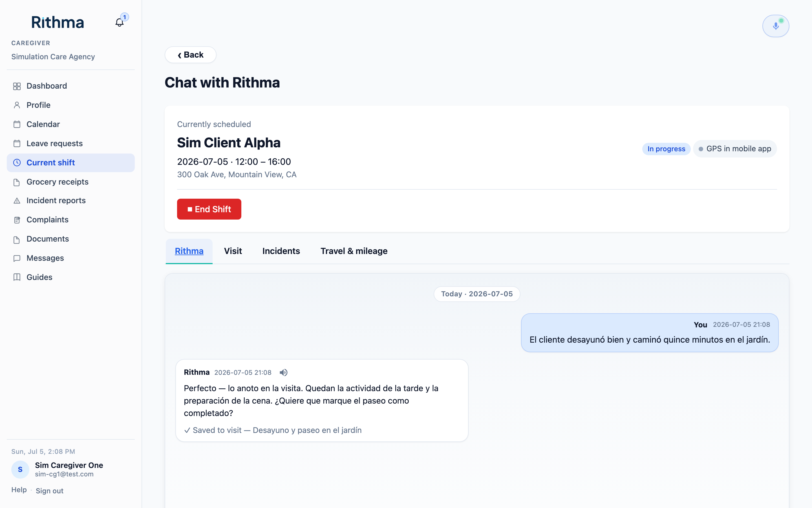This screenshot has height=508, width=812.
Task: Click the Incident reports warning icon
Action: 17,201
